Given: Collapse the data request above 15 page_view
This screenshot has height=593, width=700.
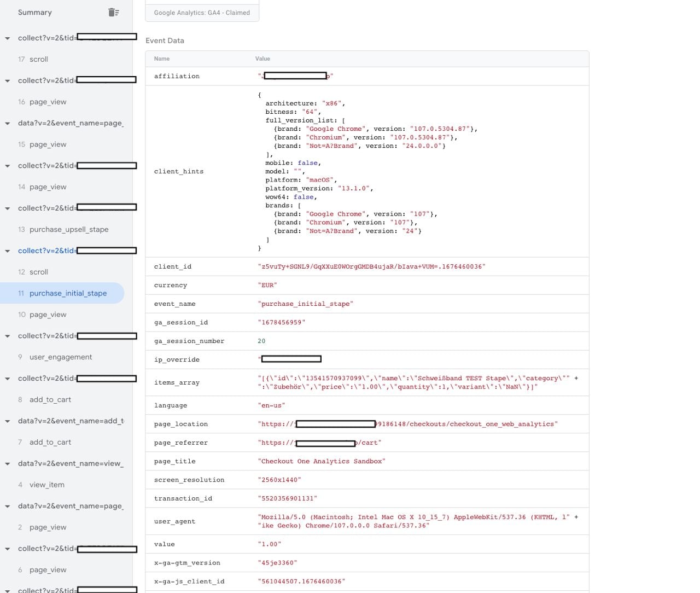Looking at the screenshot, I should tap(8, 124).
